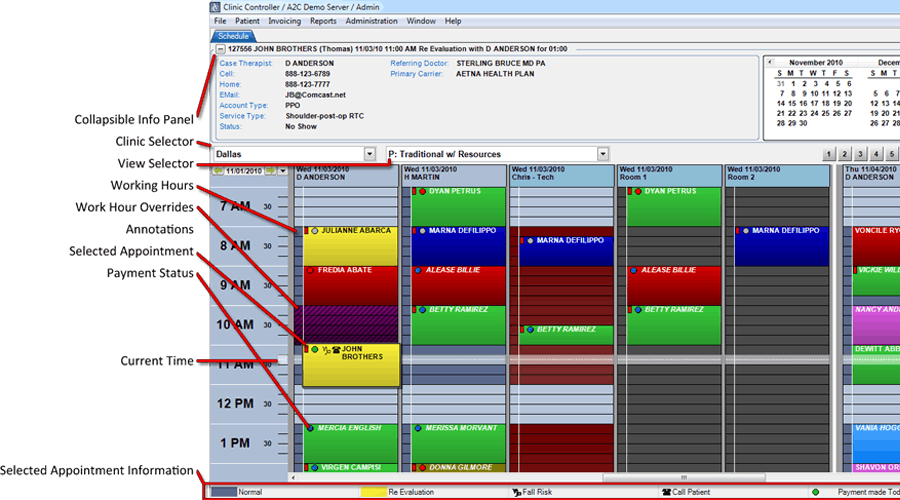900x500 pixels.
Task: Click day-count button 5
Action: (891, 154)
